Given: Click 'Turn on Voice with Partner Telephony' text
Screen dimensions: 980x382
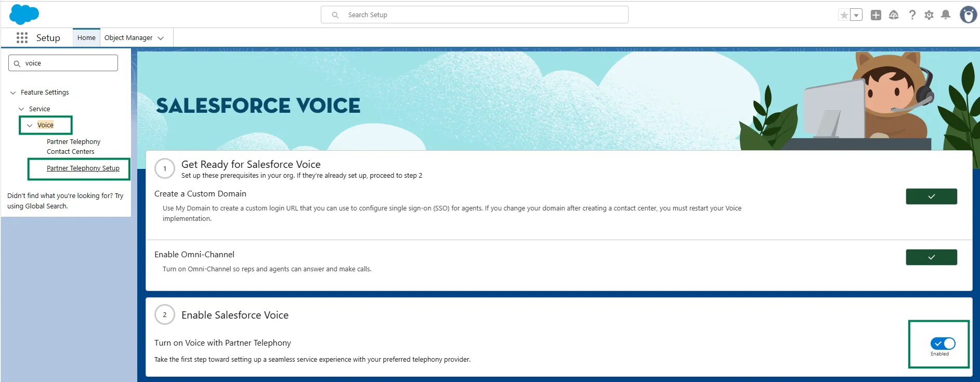Looking at the screenshot, I should coord(223,343).
